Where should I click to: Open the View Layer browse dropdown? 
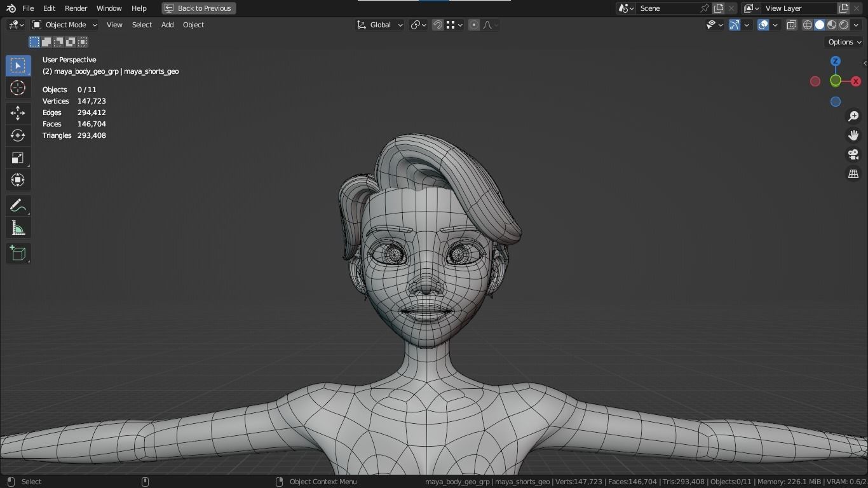pos(752,8)
